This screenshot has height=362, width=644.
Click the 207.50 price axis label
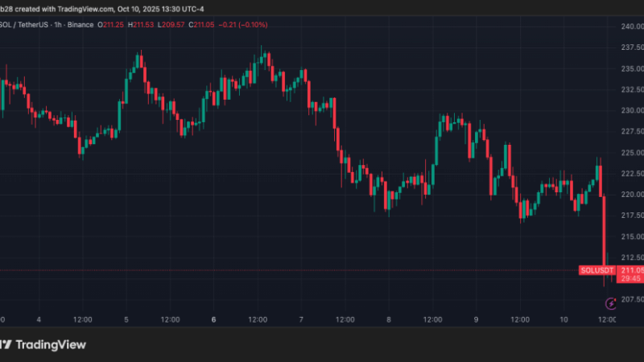[631, 299]
